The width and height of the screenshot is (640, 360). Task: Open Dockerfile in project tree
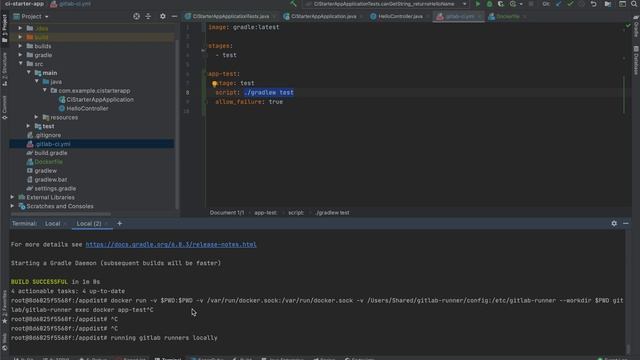pyautogui.click(x=48, y=162)
